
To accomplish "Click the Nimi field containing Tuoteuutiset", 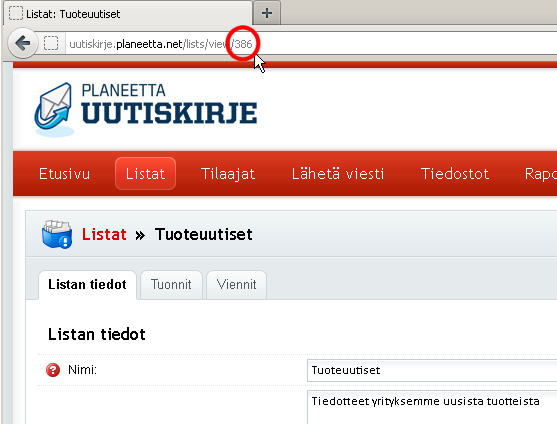I will 432,370.
